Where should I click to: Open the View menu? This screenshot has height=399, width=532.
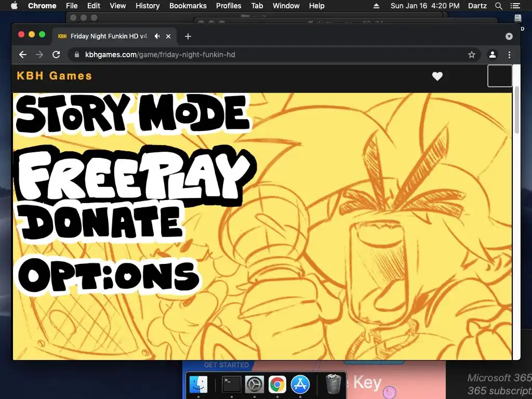118,6
